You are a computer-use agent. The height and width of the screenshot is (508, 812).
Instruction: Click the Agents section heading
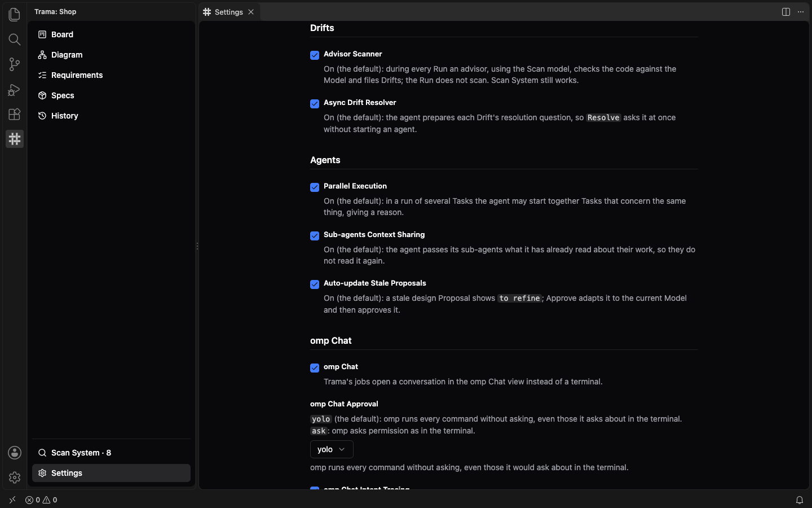pyautogui.click(x=325, y=160)
